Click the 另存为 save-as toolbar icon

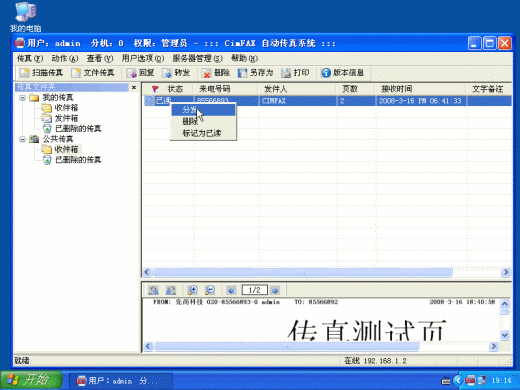coord(242,73)
